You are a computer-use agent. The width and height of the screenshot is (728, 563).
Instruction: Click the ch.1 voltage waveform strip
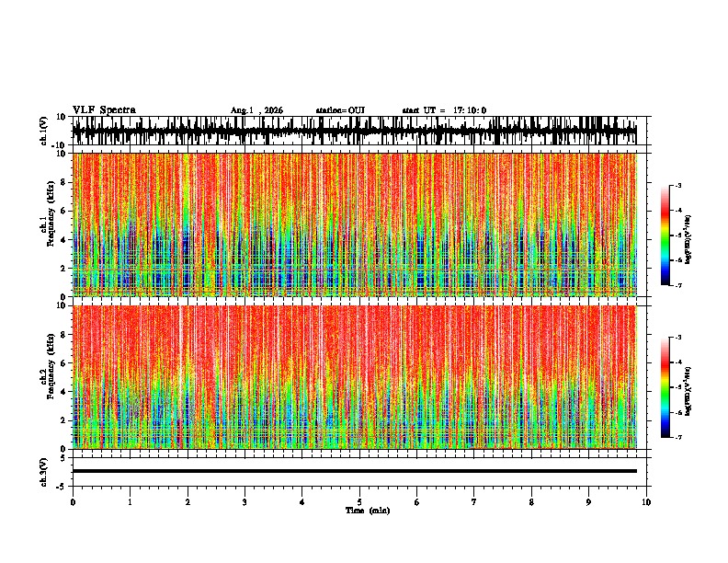click(354, 131)
